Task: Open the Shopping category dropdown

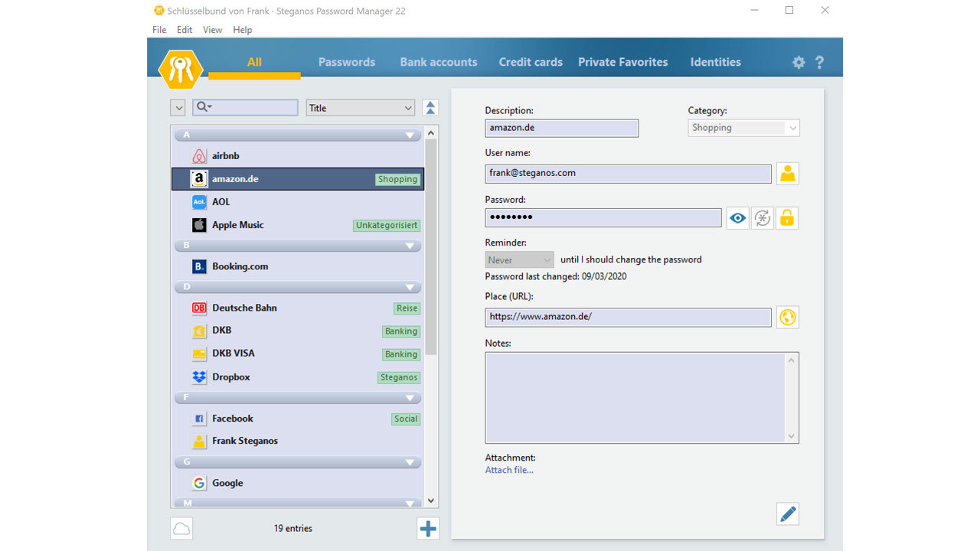Action: pyautogui.click(x=744, y=128)
